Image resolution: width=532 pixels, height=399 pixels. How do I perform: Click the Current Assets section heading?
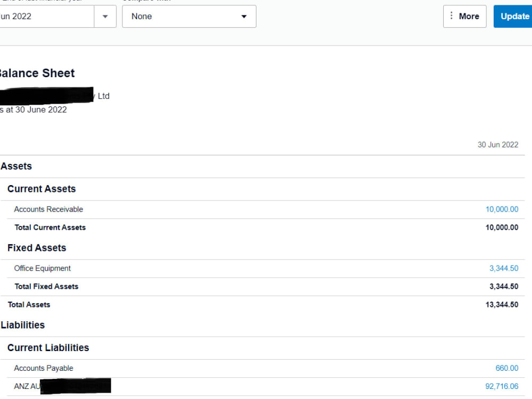(41, 189)
